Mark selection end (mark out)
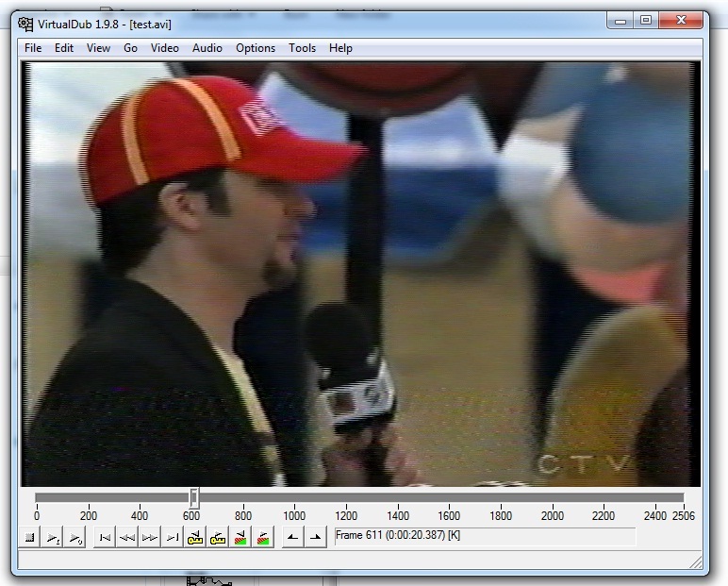 (316, 537)
